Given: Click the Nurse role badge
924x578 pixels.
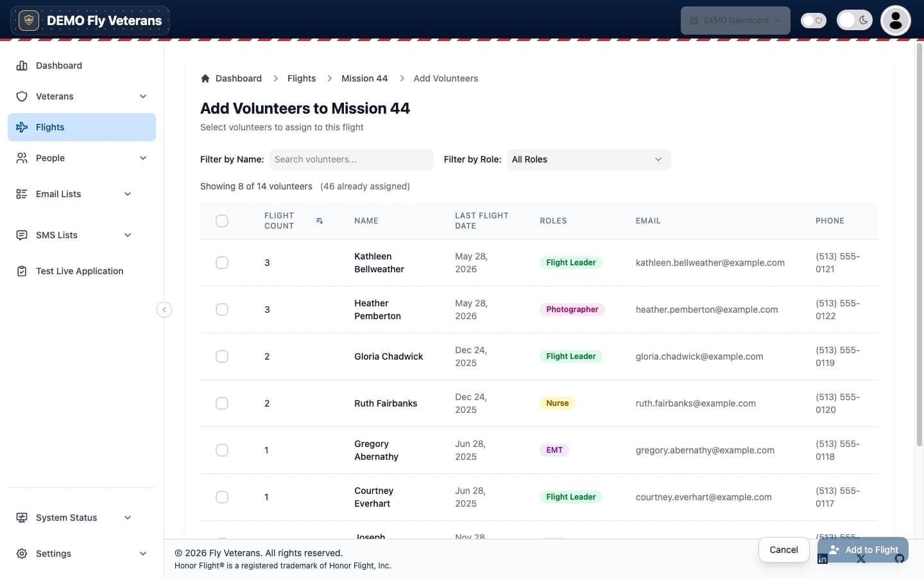Looking at the screenshot, I should 557,403.
